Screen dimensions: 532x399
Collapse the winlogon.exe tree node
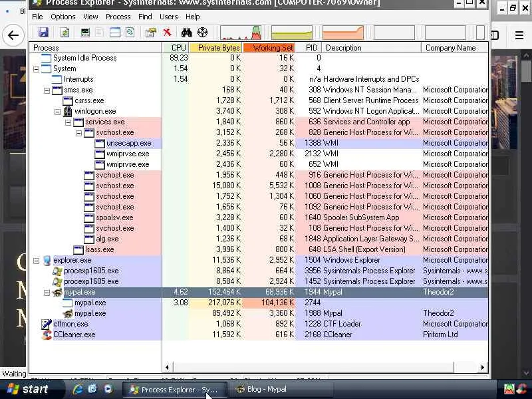(x=57, y=112)
